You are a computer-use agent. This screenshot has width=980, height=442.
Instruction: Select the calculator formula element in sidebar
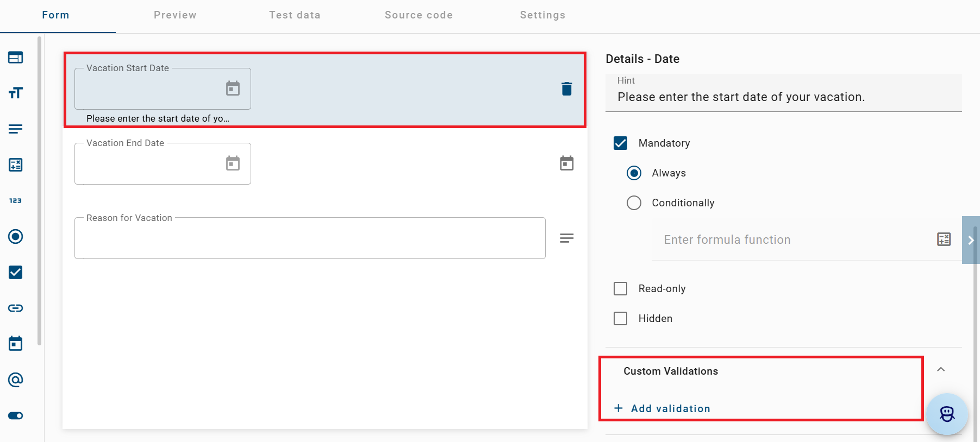15,165
